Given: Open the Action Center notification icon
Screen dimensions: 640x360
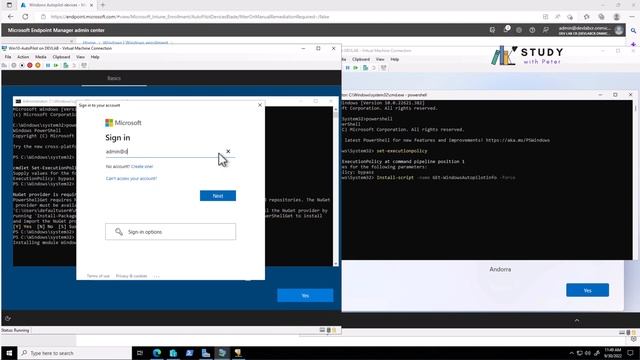Looking at the screenshot, I should click(631, 353).
